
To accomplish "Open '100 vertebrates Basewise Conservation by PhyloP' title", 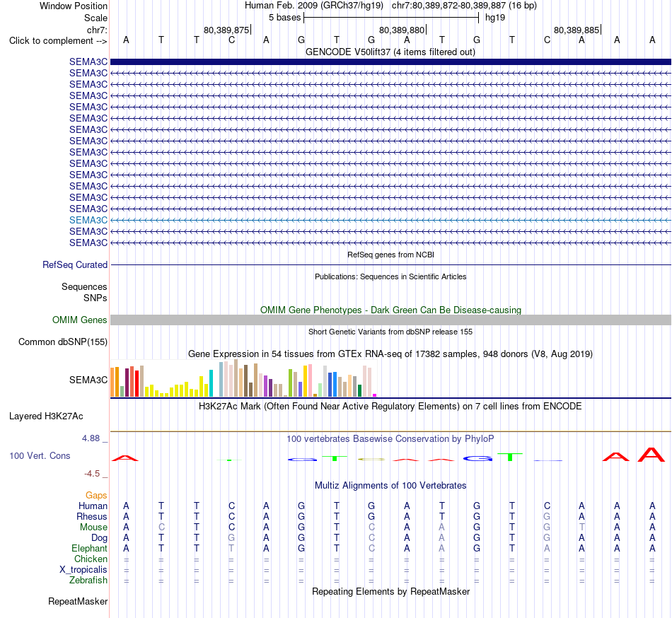I will coord(390,439).
